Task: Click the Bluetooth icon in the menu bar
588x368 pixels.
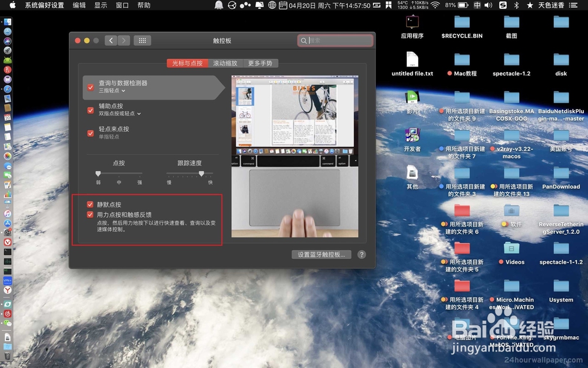Action: coord(516,5)
